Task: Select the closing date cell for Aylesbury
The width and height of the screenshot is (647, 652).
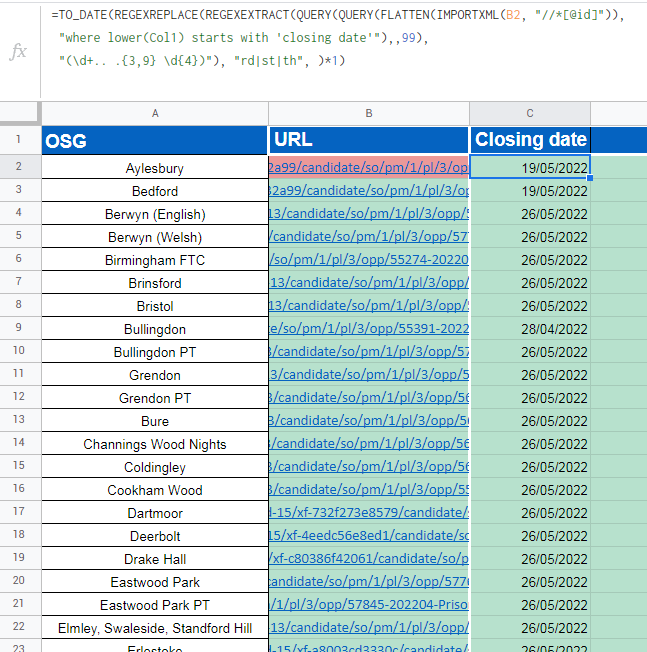Action: coord(530,167)
